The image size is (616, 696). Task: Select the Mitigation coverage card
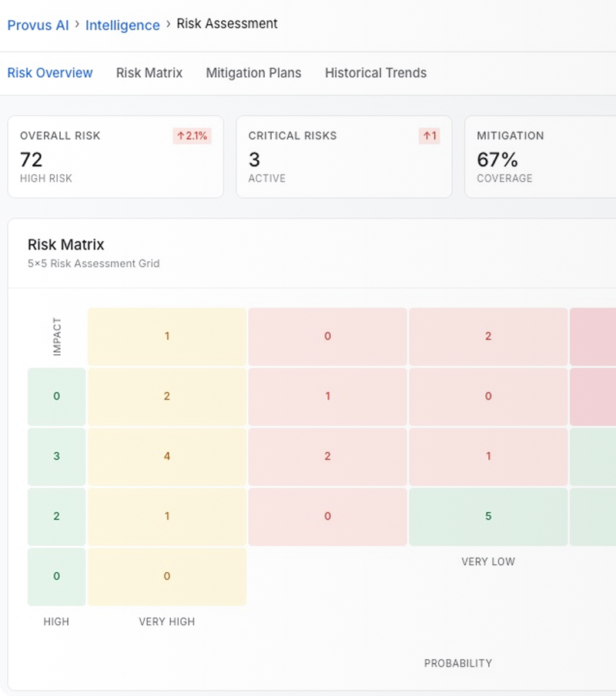click(539, 157)
